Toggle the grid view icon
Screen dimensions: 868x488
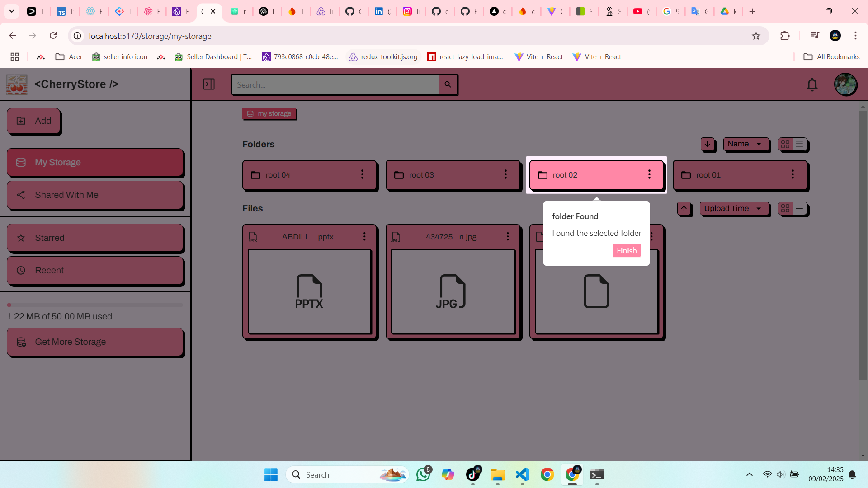pyautogui.click(x=785, y=144)
